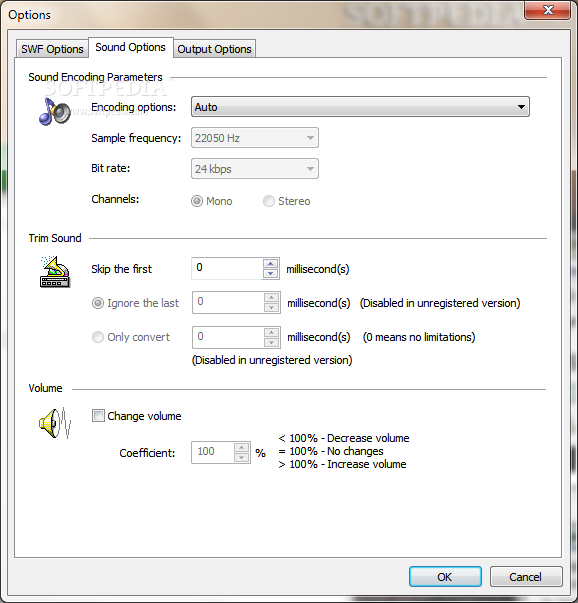The height and width of the screenshot is (603, 578).
Task: Click the '= 100% - No changes' hint
Action: 331,451
